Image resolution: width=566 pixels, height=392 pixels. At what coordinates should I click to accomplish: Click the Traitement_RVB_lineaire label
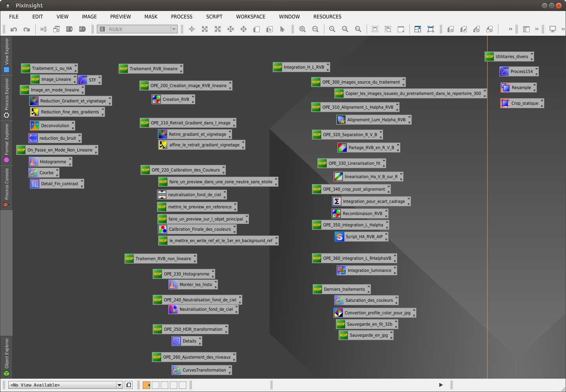pyautogui.click(x=153, y=69)
